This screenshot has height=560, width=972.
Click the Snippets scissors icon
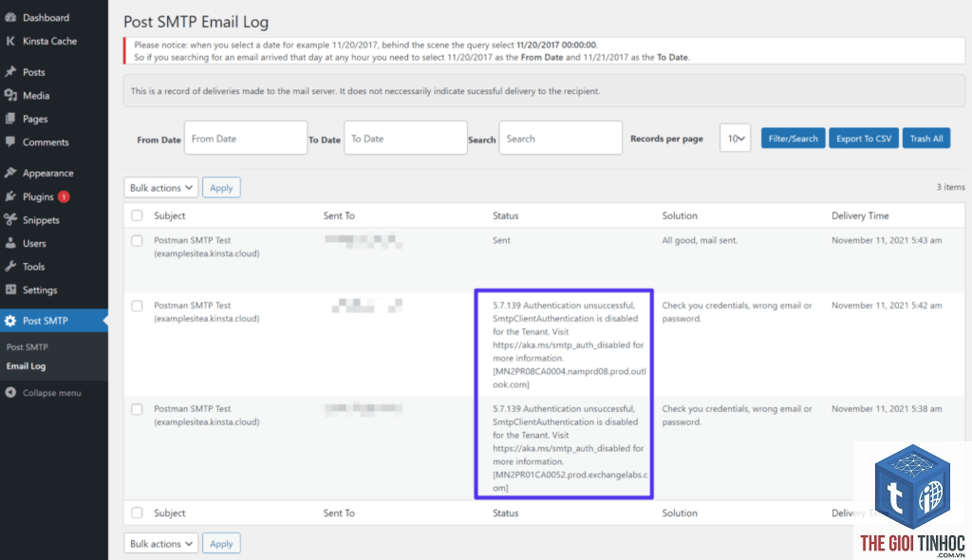tap(10, 219)
